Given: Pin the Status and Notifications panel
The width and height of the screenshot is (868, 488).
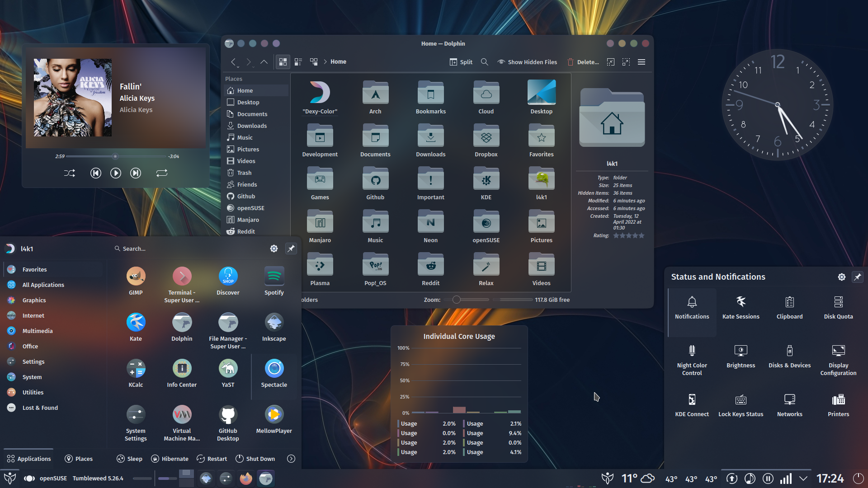Looking at the screenshot, I should point(857,277).
